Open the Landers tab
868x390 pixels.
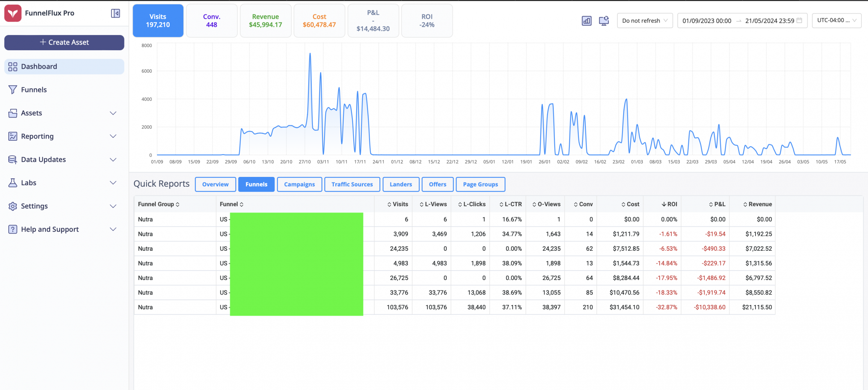(x=401, y=185)
